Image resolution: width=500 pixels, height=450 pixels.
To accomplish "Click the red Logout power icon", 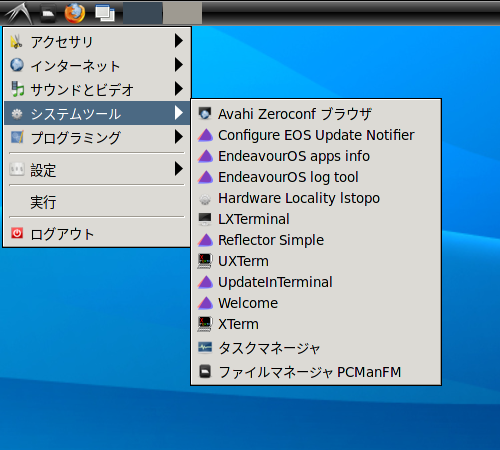I will coord(17,233).
